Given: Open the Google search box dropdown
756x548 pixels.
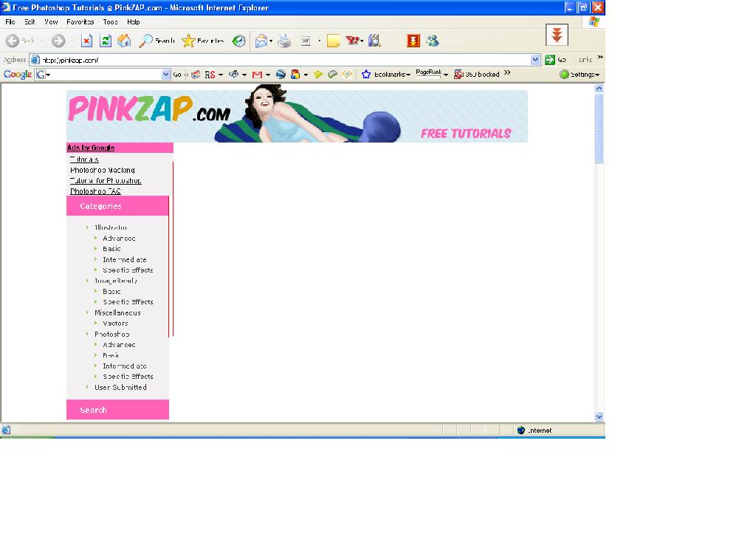Looking at the screenshot, I should point(166,75).
